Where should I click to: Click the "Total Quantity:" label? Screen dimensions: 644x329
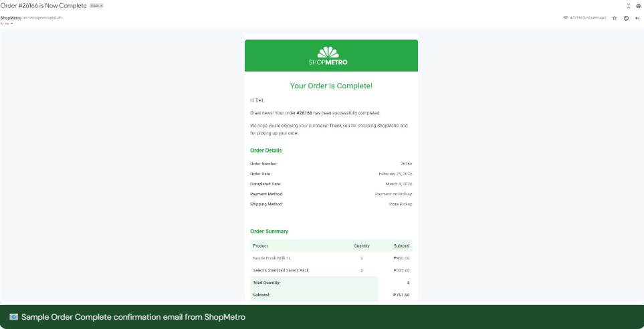(267, 283)
